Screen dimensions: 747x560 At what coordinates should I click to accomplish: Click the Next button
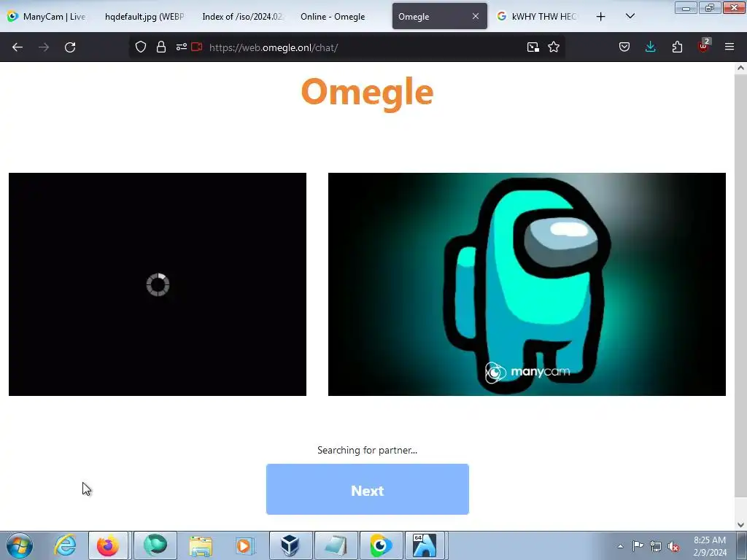pyautogui.click(x=368, y=489)
